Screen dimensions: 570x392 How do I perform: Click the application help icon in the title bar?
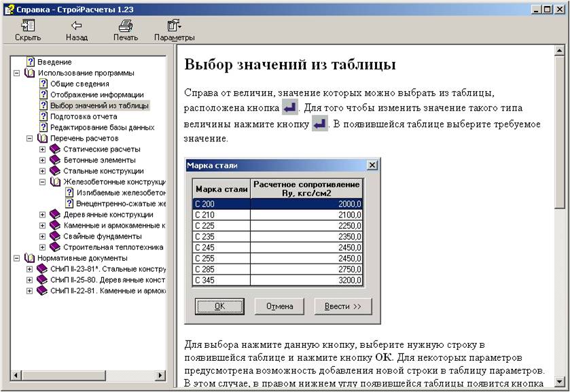click(x=9, y=10)
